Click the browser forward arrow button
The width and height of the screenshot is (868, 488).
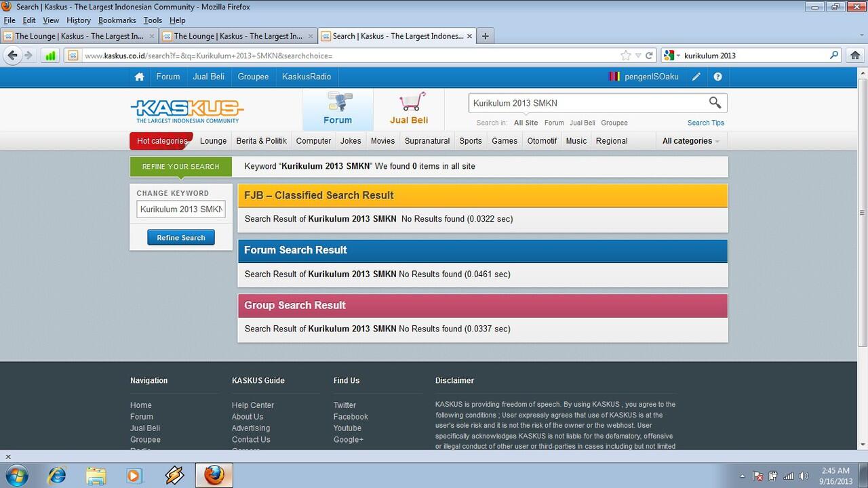(x=28, y=56)
